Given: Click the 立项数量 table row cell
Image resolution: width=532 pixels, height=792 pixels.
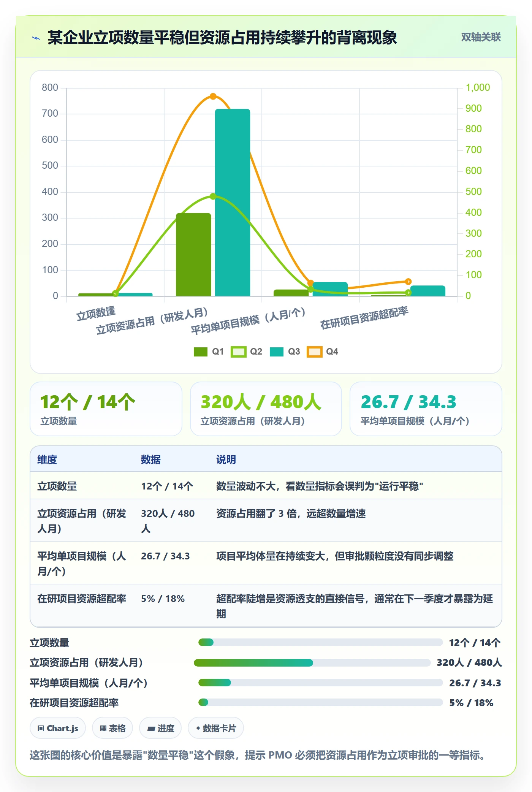Looking at the screenshot, I should click(57, 486).
